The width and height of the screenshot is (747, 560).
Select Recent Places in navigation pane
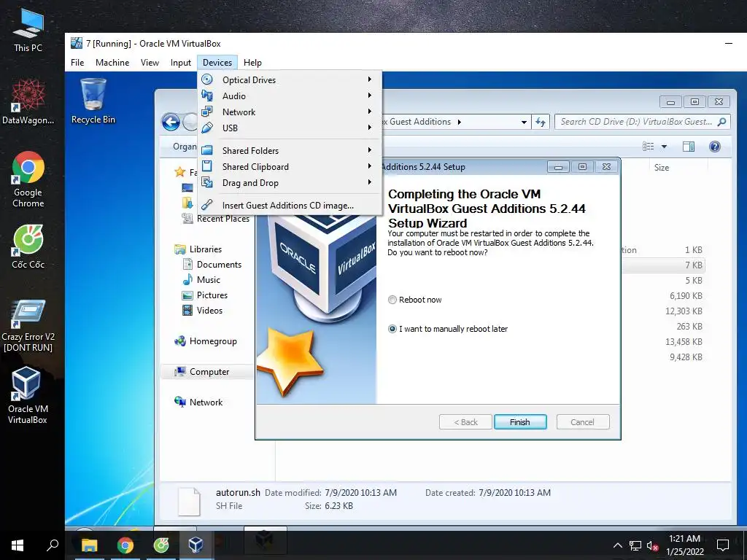coord(215,219)
